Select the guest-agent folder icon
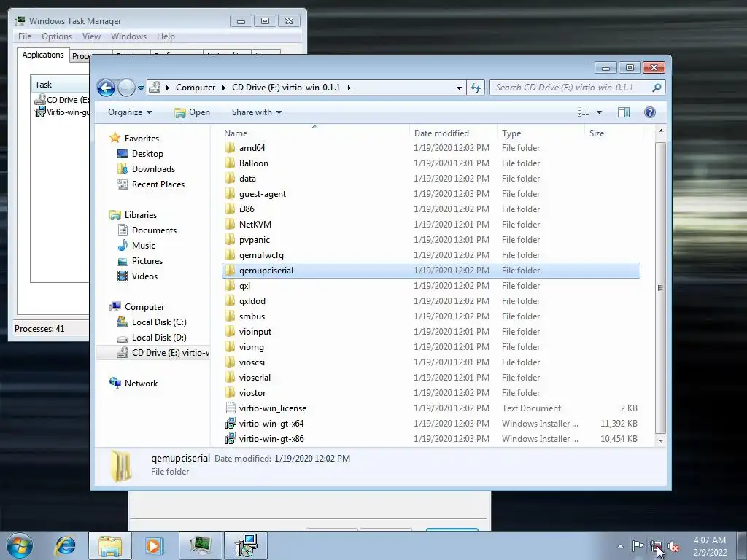The width and height of the screenshot is (747, 560). [230, 194]
